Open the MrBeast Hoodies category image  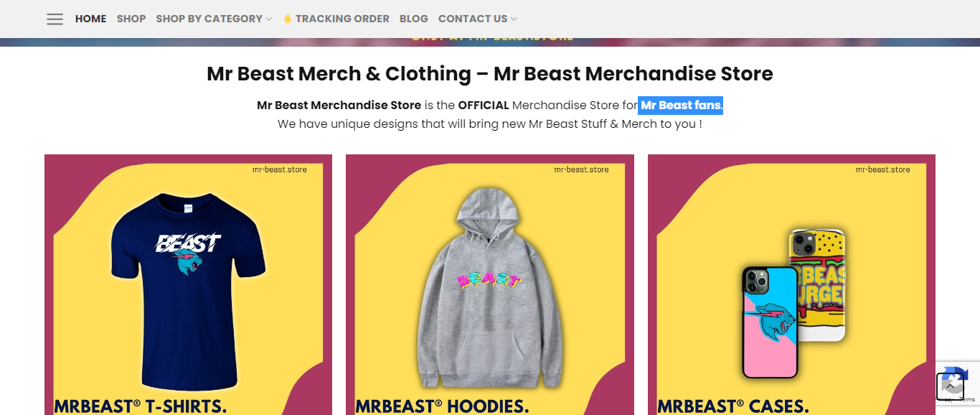pos(490,284)
